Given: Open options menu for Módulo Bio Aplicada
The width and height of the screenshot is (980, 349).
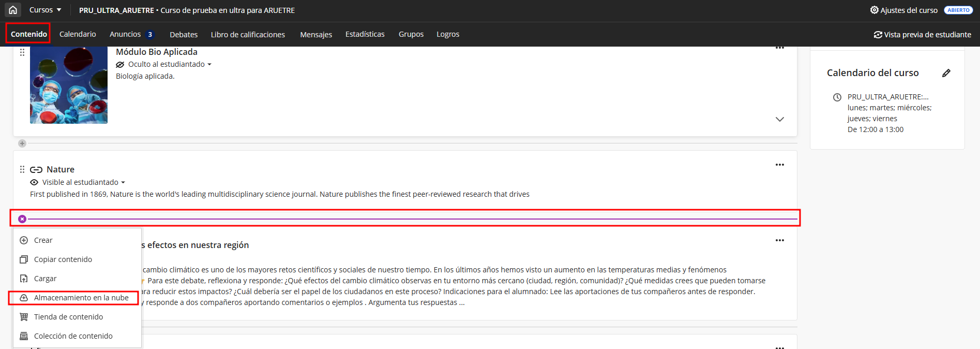Looking at the screenshot, I should [779, 48].
